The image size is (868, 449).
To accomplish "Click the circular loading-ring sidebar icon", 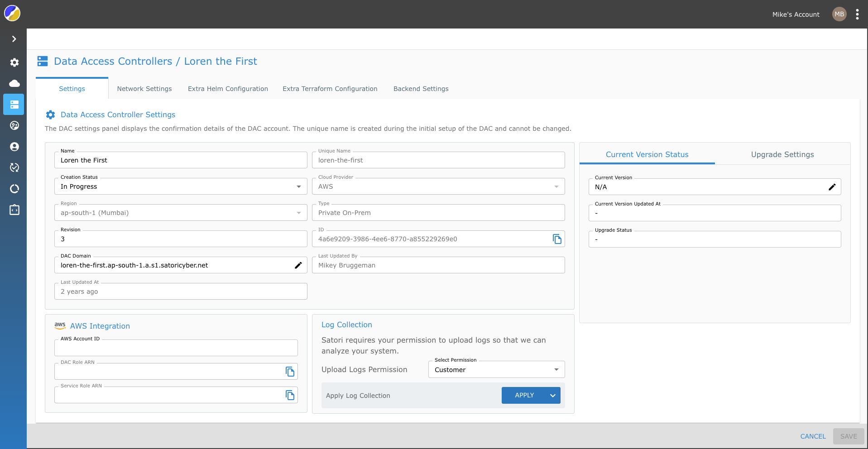I will [x=14, y=189].
